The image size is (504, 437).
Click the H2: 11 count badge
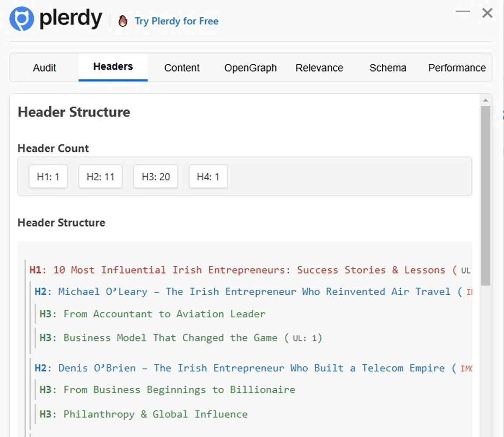100,176
